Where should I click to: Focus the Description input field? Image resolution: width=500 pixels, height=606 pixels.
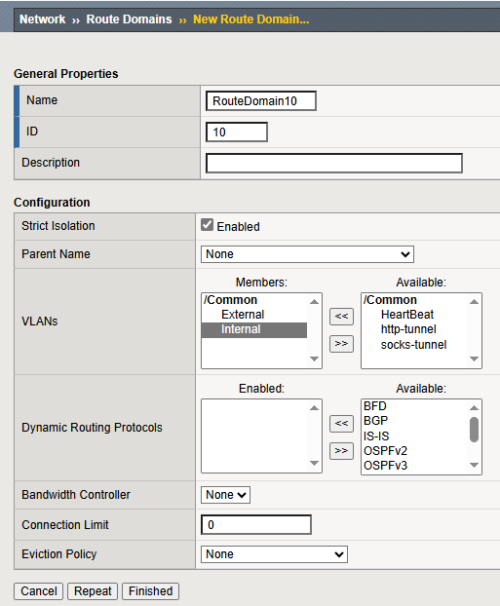tap(334, 163)
